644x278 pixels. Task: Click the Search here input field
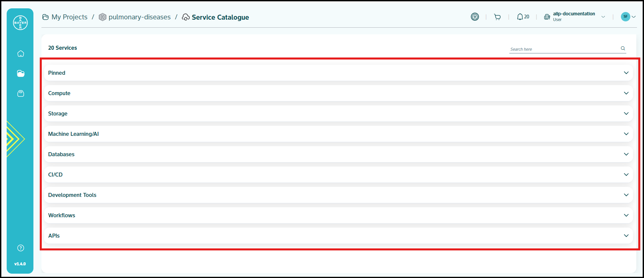[x=563, y=49]
